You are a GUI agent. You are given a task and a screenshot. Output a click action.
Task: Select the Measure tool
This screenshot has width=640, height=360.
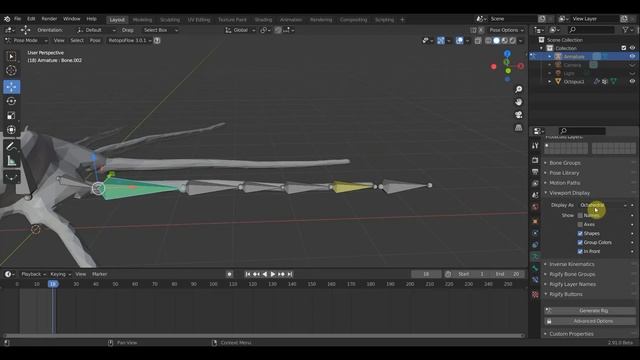(11, 160)
